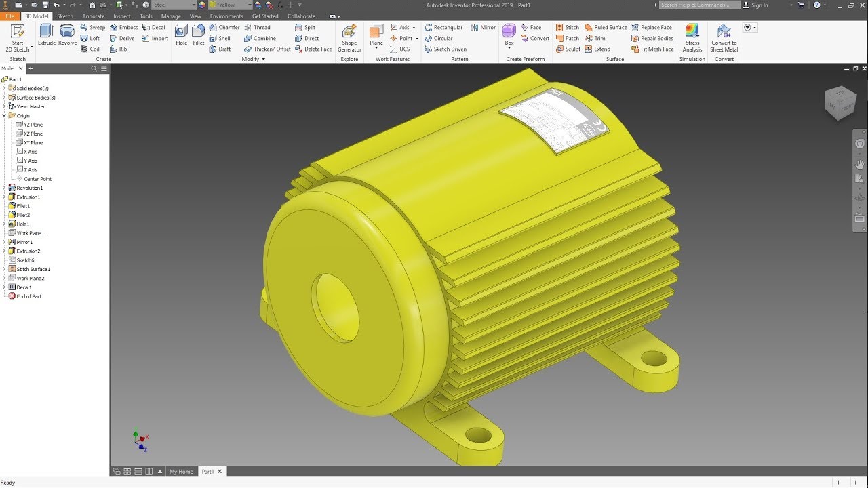Image resolution: width=868 pixels, height=488 pixels.
Task: Launch the Shape Generator
Action: tap(349, 39)
